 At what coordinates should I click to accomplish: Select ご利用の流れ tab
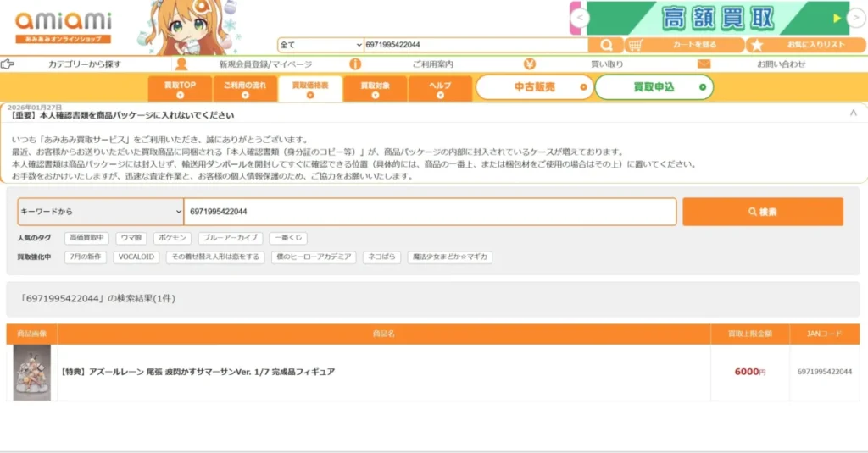point(245,89)
